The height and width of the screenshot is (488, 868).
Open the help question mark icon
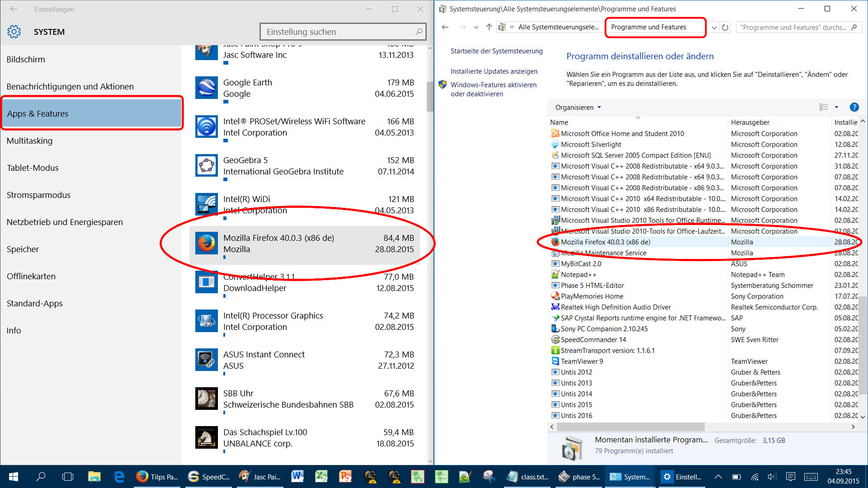854,107
